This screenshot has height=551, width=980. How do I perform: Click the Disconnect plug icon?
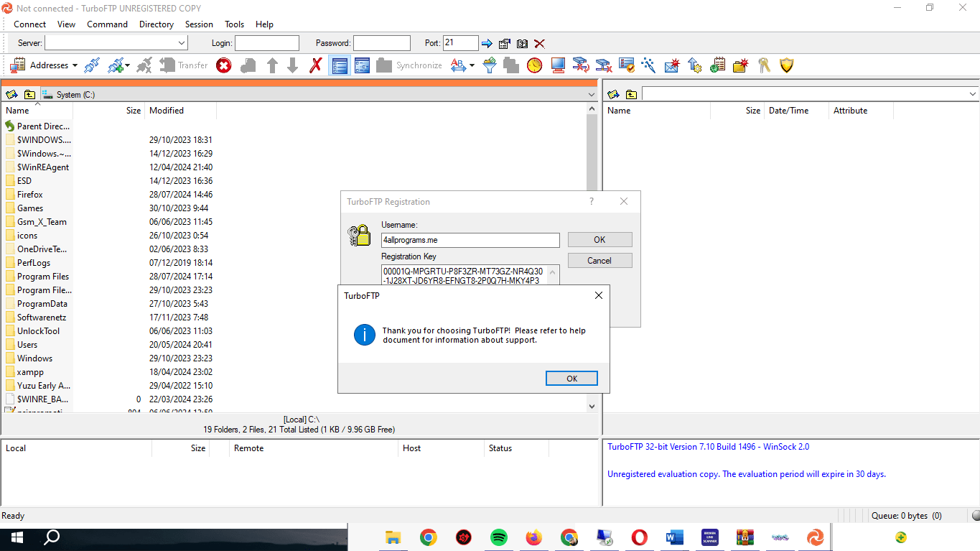point(144,65)
